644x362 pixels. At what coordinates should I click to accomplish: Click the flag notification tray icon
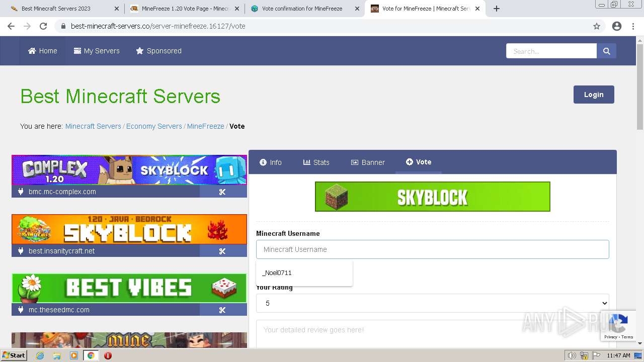(x=597, y=355)
